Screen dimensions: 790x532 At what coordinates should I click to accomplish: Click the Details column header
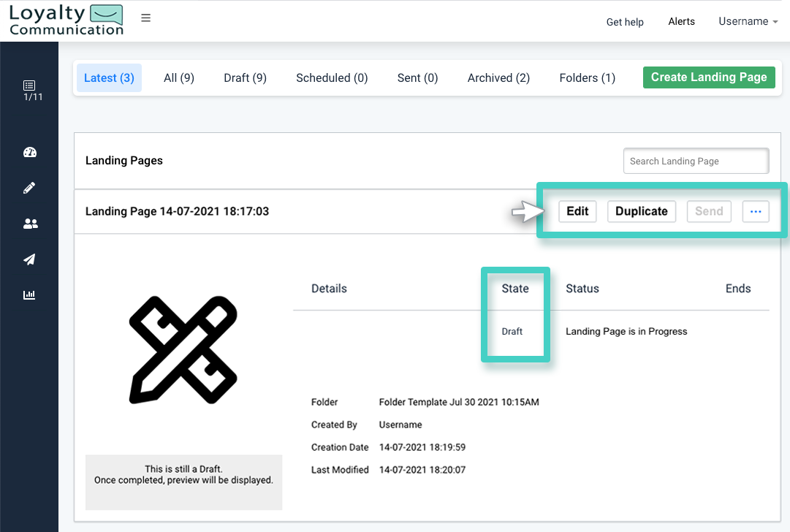[329, 289]
